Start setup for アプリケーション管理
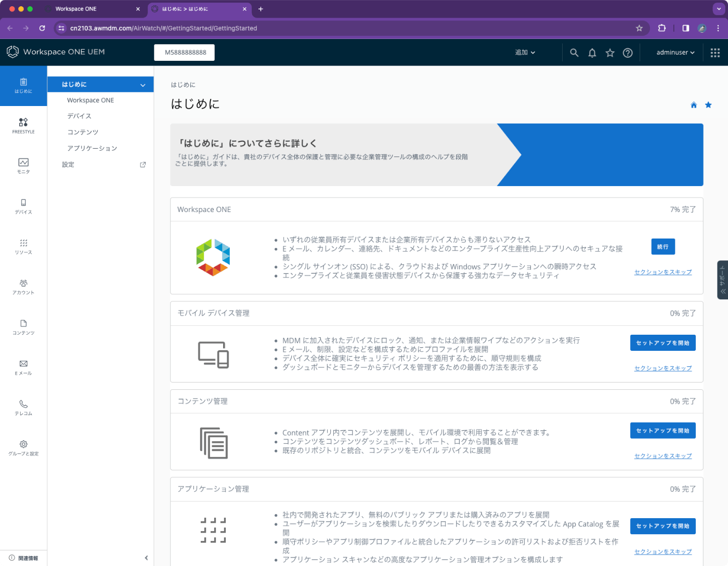 coord(663,526)
